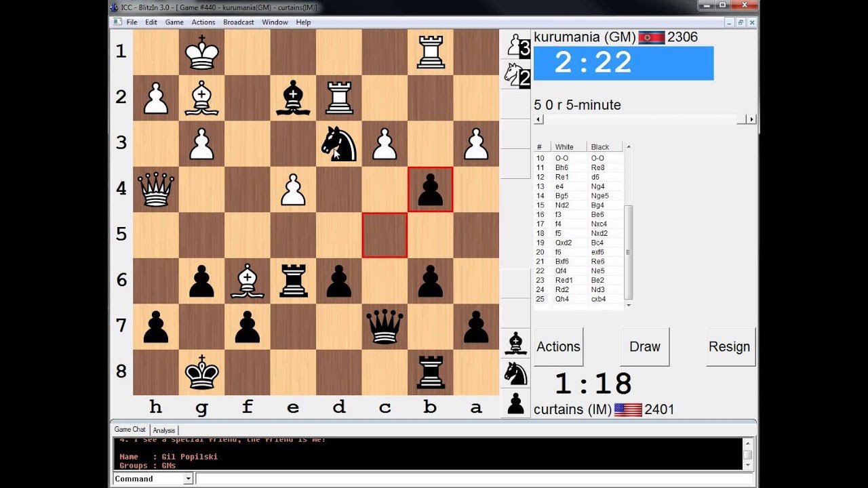Image resolution: width=868 pixels, height=488 pixels.
Task: Open the Actions menu in menu bar
Action: [x=203, y=22]
